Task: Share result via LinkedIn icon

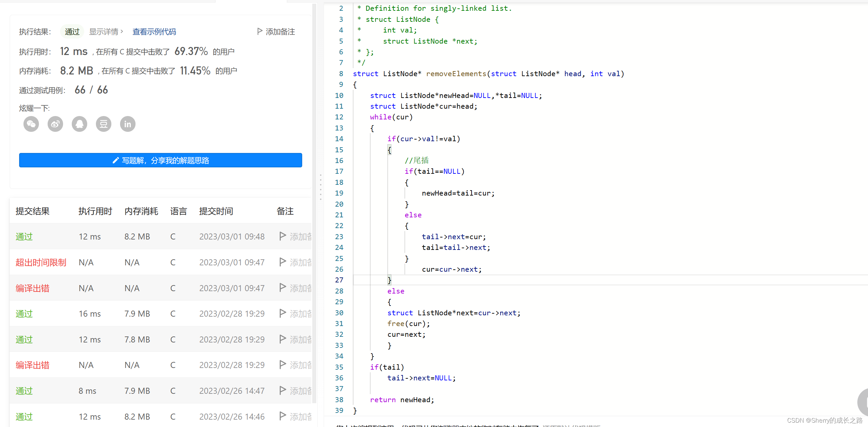Action: click(x=128, y=124)
